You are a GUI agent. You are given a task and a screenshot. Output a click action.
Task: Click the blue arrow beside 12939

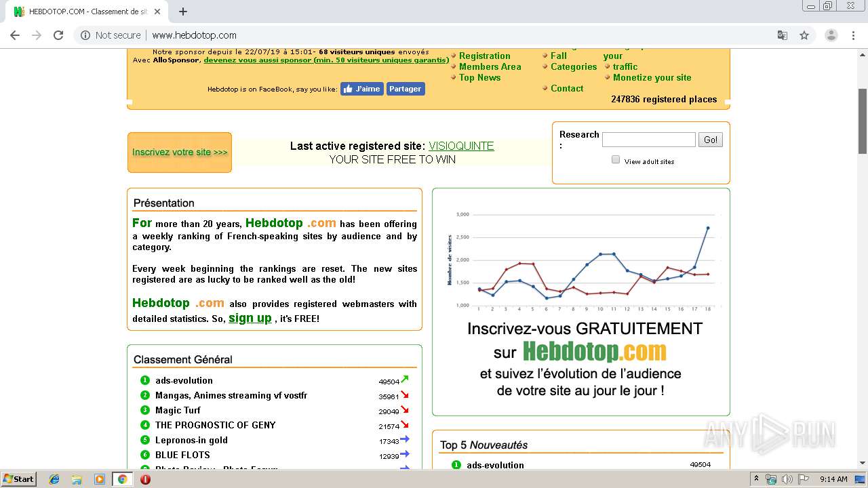405,454
